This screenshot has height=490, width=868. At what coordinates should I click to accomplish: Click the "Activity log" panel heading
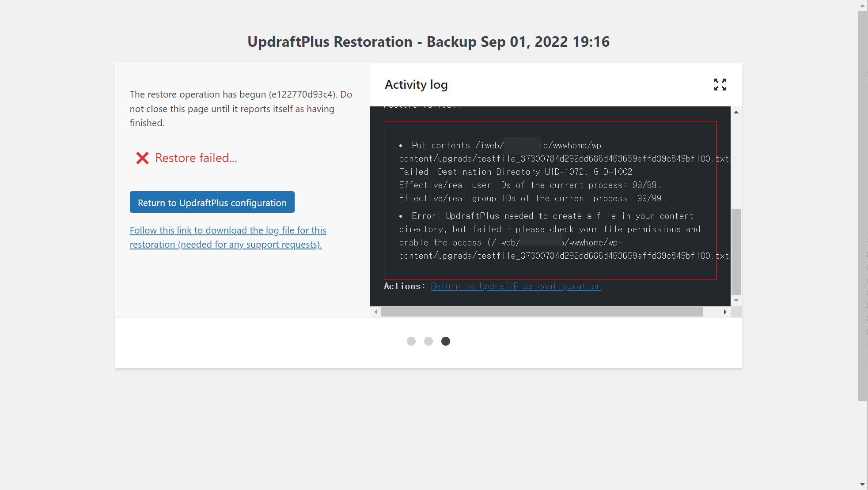coord(416,84)
